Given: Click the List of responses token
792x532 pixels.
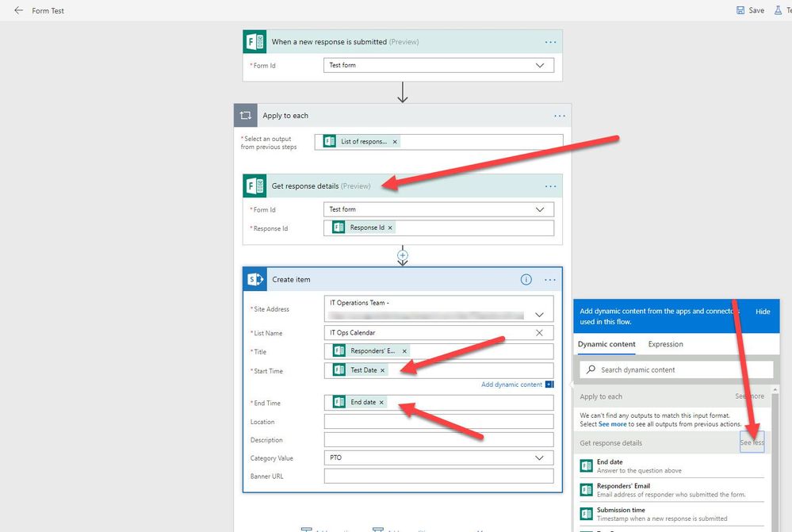Looking at the screenshot, I should [361, 142].
